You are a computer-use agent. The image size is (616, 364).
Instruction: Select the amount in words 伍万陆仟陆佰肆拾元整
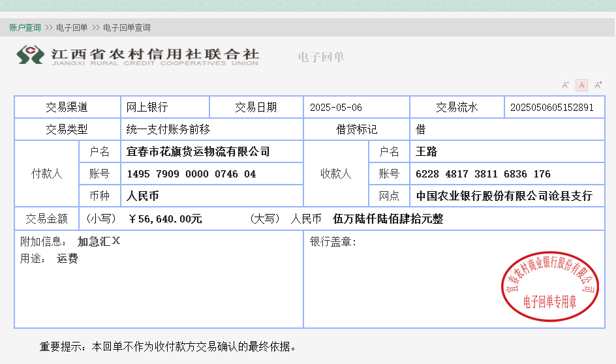tap(388, 219)
